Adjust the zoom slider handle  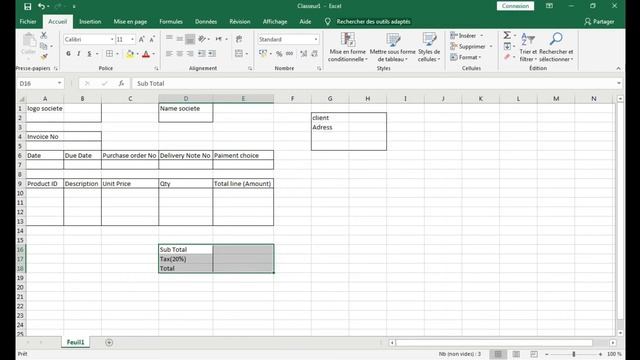point(573,354)
